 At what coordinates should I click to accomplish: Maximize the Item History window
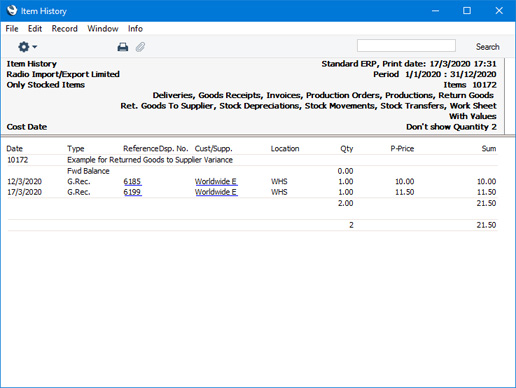(467, 11)
